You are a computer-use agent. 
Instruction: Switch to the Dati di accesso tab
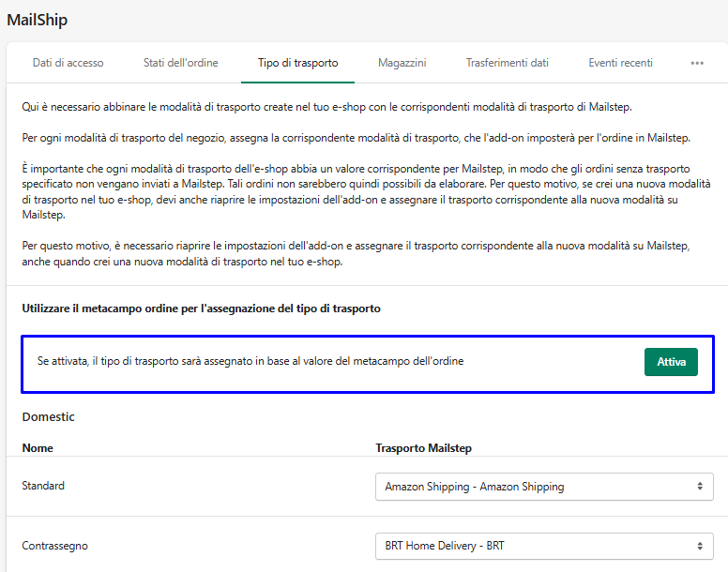coord(68,63)
